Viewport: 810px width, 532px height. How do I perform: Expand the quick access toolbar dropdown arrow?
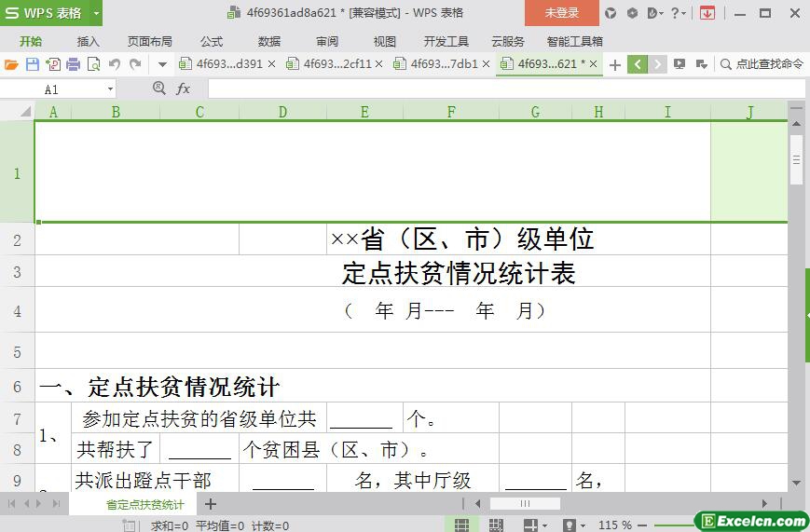(x=162, y=64)
